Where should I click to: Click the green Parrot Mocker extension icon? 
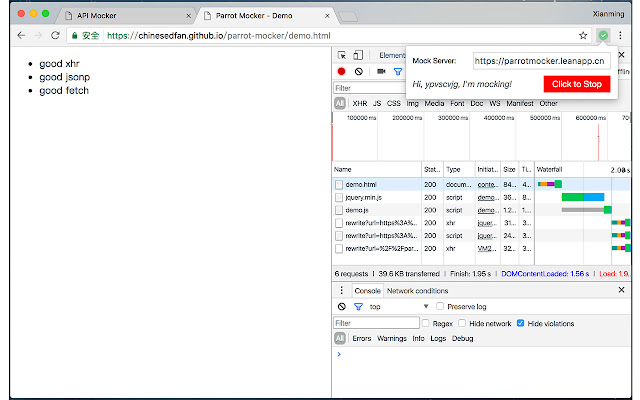click(x=603, y=36)
